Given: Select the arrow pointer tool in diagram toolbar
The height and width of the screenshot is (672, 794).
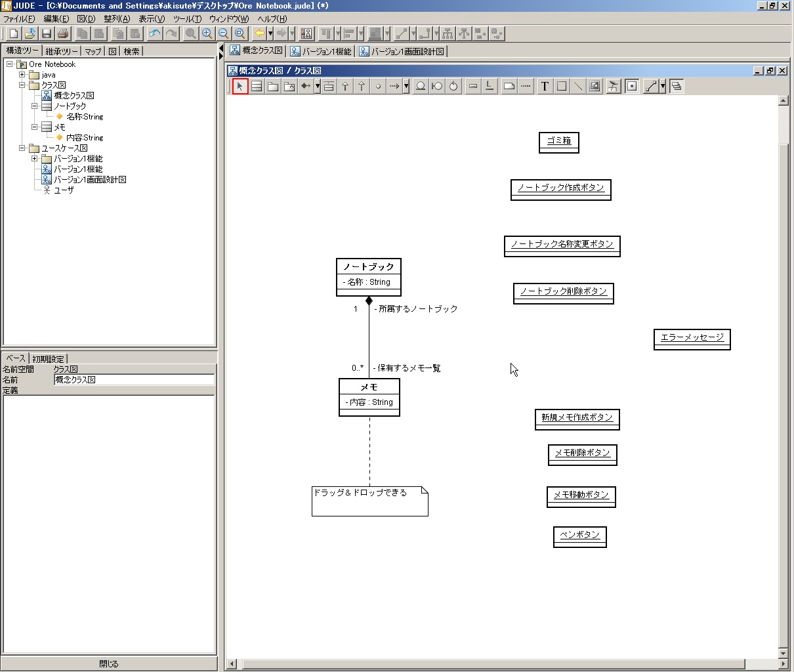Looking at the screenshot, I should (x=240, y=86).
